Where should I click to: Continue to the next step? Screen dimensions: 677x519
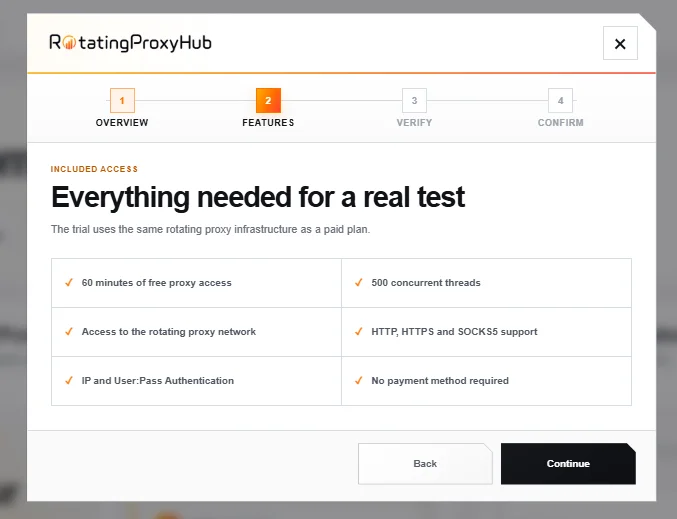[568, 464]
